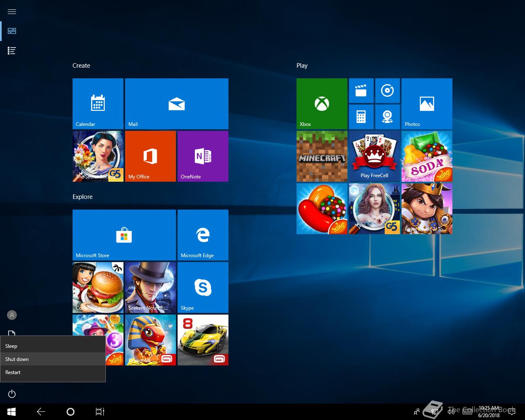Image resolution: width=525 pixels, height=420 pixels.
Task: Click the Explore group header
Action: [82, 197]
